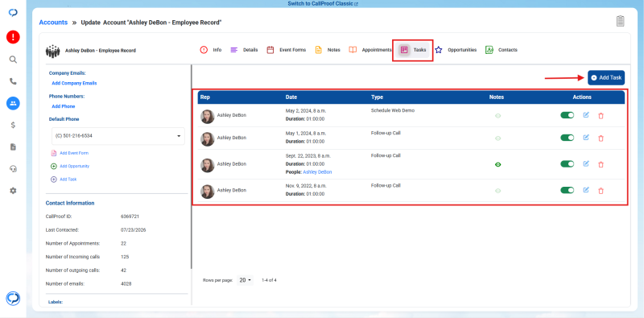The height and width of the screenshot is (318, 644).
Task: Select the '1-4 of 4' pagination text
Action: pos(269,280)
